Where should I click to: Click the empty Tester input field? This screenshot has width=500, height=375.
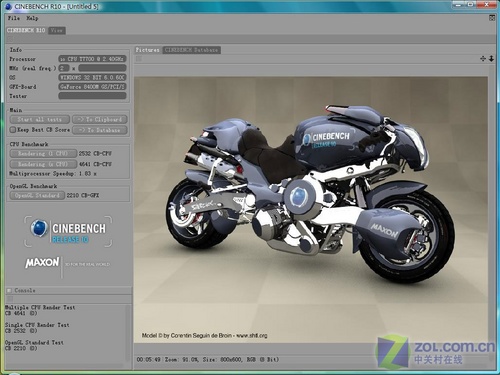pos(92,96)
